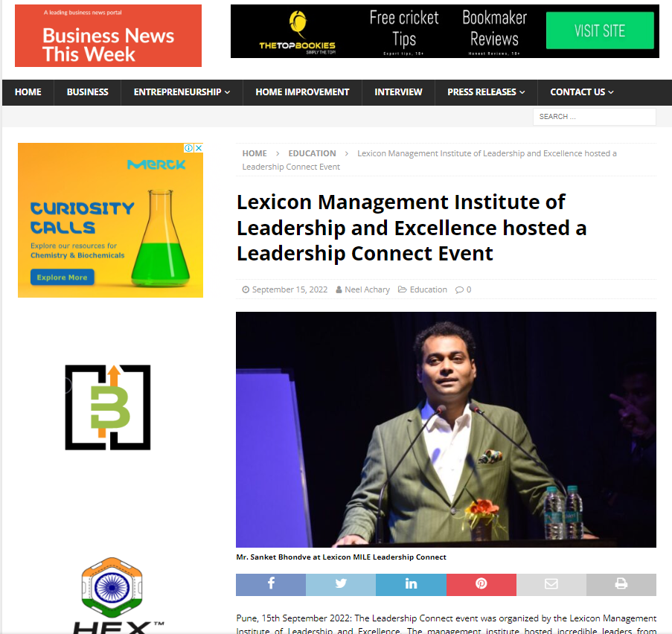The width and height of the screenshot is (672, 634).
Task: Print the article using printer icon
Action: coord(621,584)
